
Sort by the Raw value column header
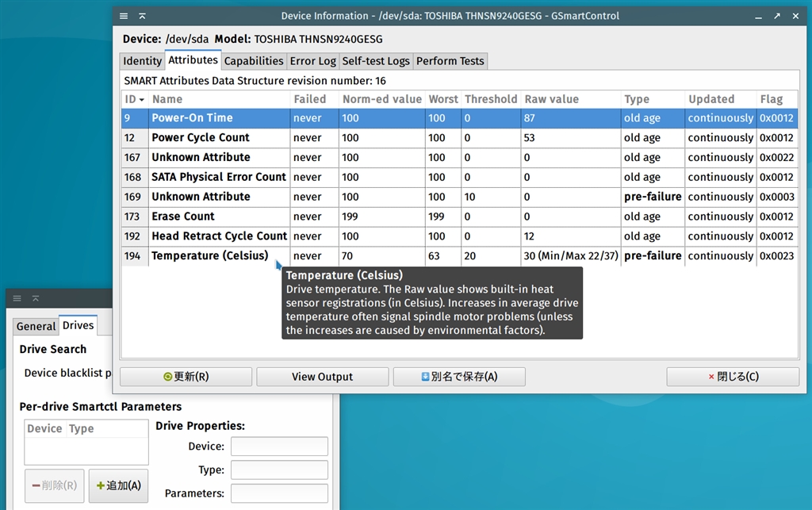571,99
